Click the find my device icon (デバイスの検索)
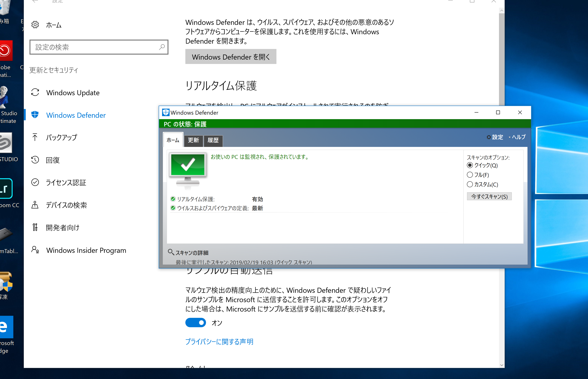 point(35,205)
